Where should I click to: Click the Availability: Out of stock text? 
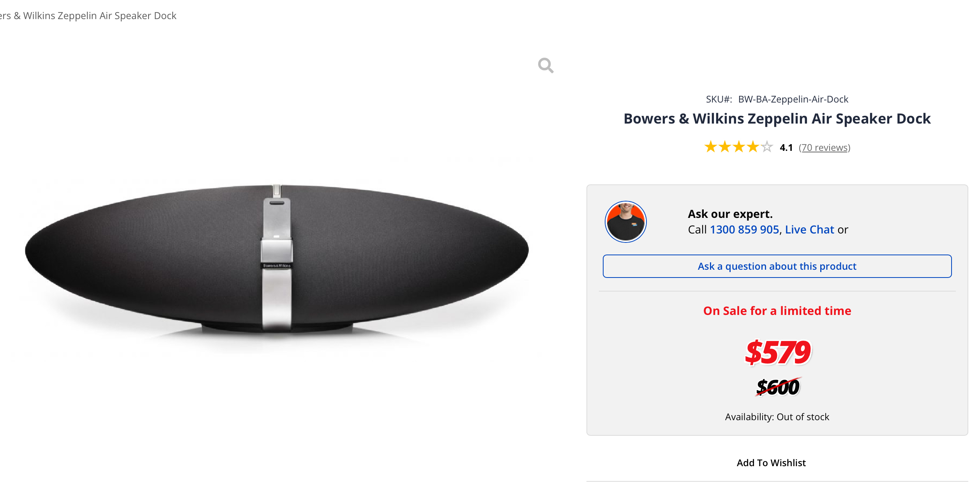coord(777,417)
